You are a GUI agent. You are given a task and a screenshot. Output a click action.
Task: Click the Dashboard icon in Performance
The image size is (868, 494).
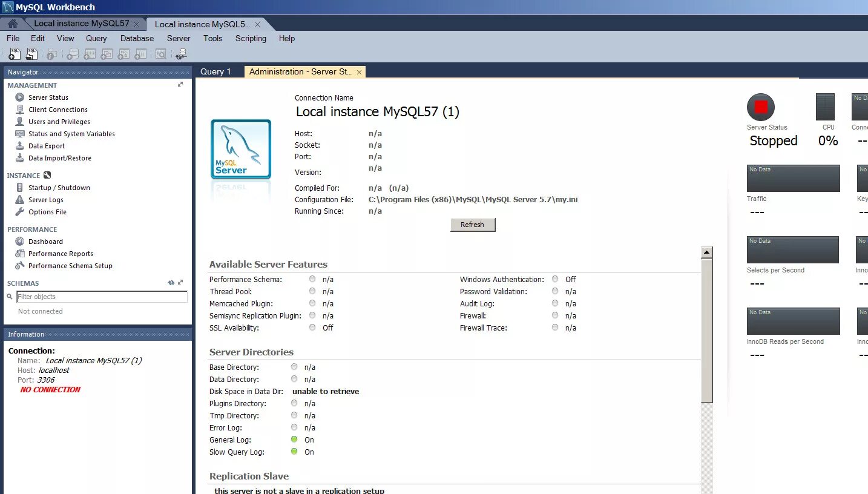pos(20,242)
